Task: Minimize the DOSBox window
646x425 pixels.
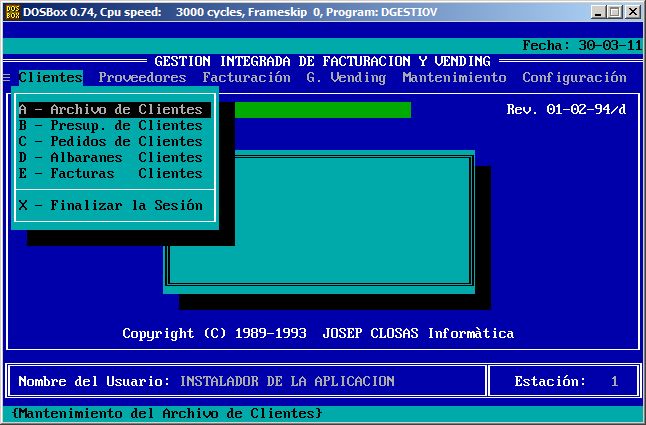Action: coord(598,11)
